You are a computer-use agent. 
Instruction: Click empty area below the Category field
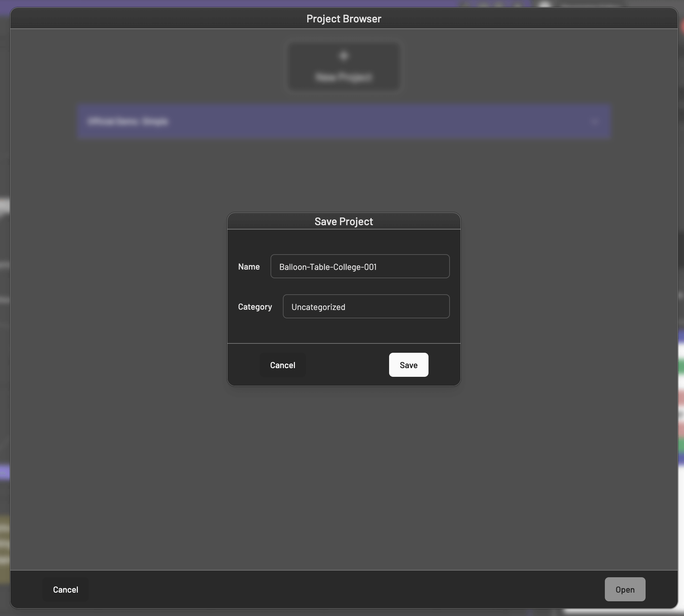point(344,330)
